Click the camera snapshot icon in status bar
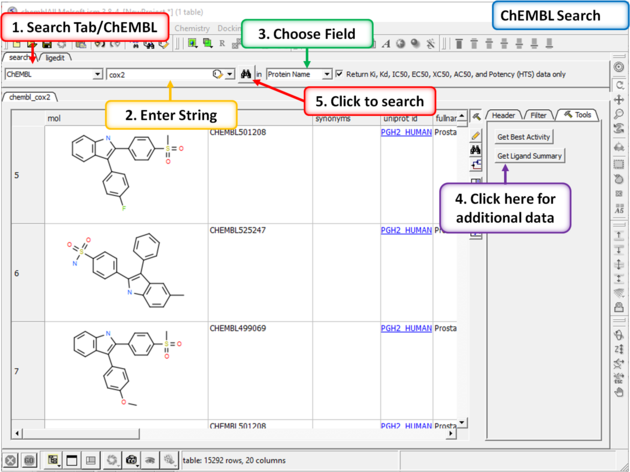 point(131,460)
